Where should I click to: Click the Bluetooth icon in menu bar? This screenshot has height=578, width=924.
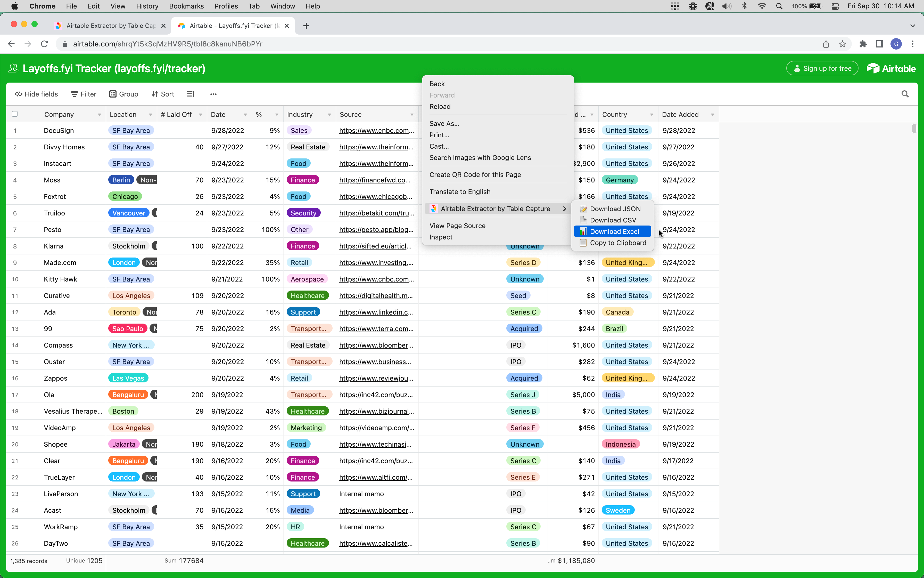click(x=745, y=6)
